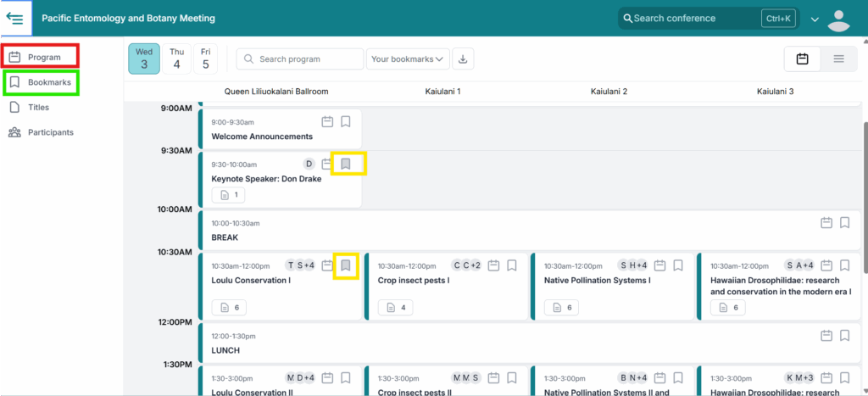Open the user profile avatar
This screenshot has height=396, width=868.
(x=838, y=19)
